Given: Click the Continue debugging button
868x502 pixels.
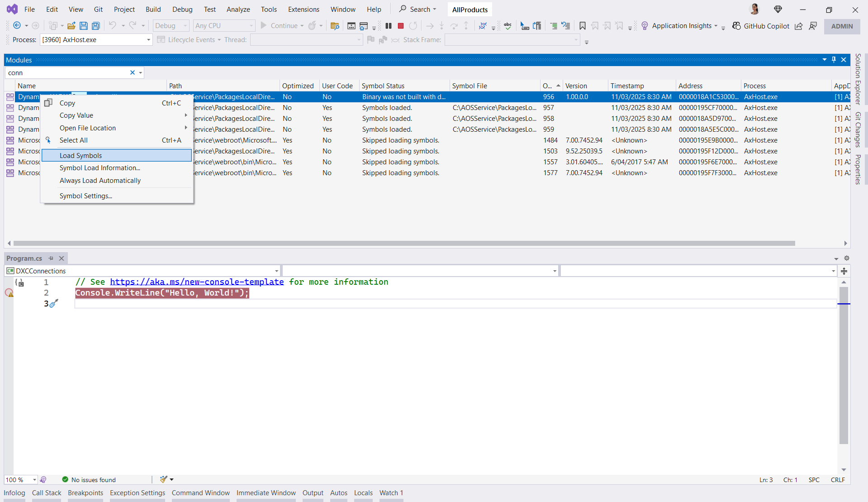Looking at the screenshot, I should 279,26.
